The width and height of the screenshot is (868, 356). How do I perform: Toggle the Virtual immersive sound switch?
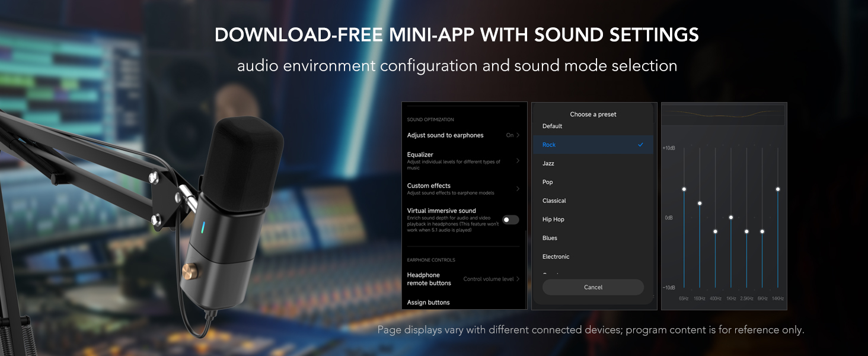coord(510,220)
